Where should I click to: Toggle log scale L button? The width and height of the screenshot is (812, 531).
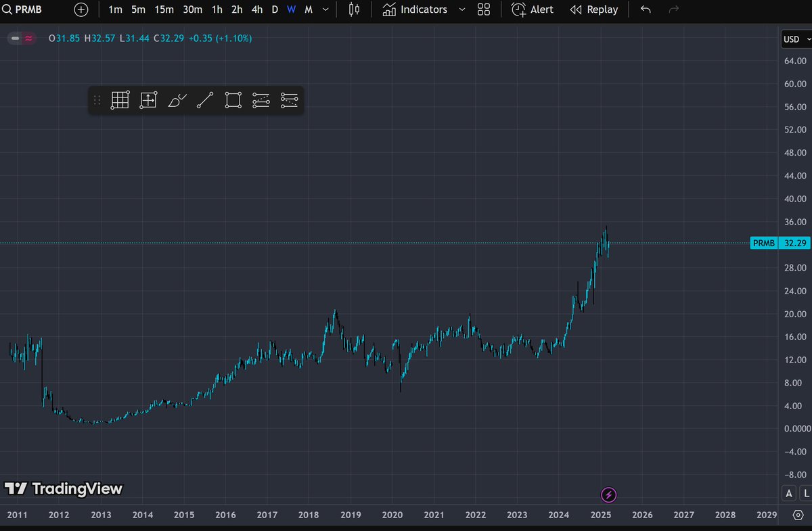pos(807,493)
